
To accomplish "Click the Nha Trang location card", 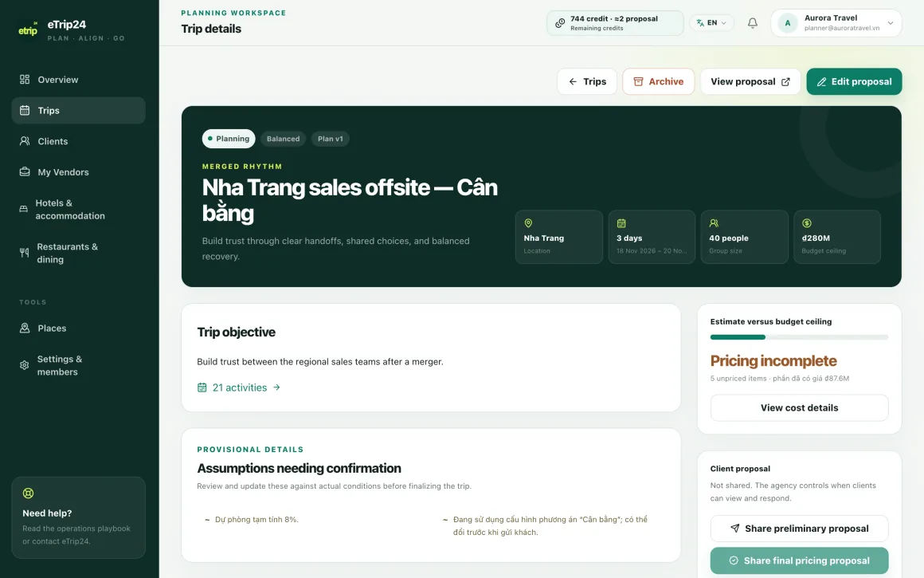I will coord(558,237).
